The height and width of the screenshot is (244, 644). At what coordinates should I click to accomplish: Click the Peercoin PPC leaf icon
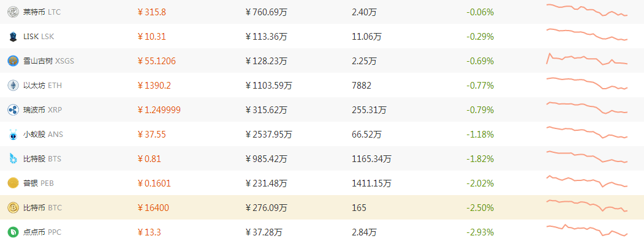(x=13, y=232)
